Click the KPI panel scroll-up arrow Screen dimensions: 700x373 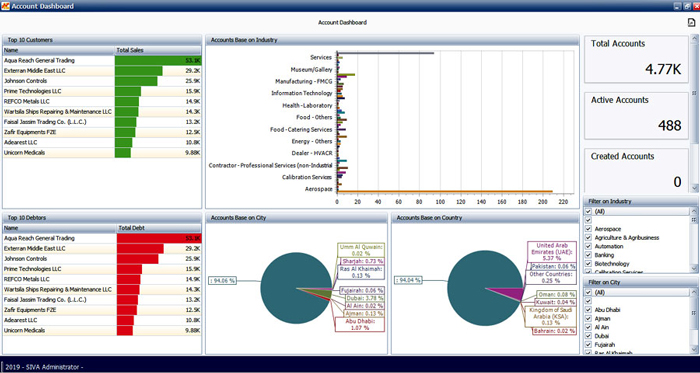(x=694, y=38)
